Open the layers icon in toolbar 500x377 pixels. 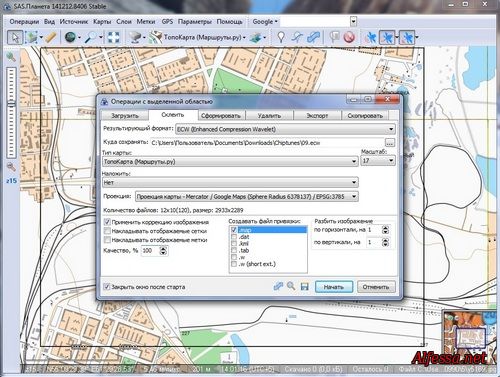pyautogui.click(x=256, y=37)
